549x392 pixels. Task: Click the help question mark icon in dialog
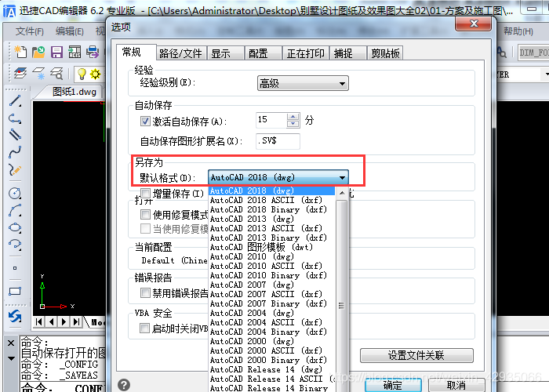pos(124,385)
